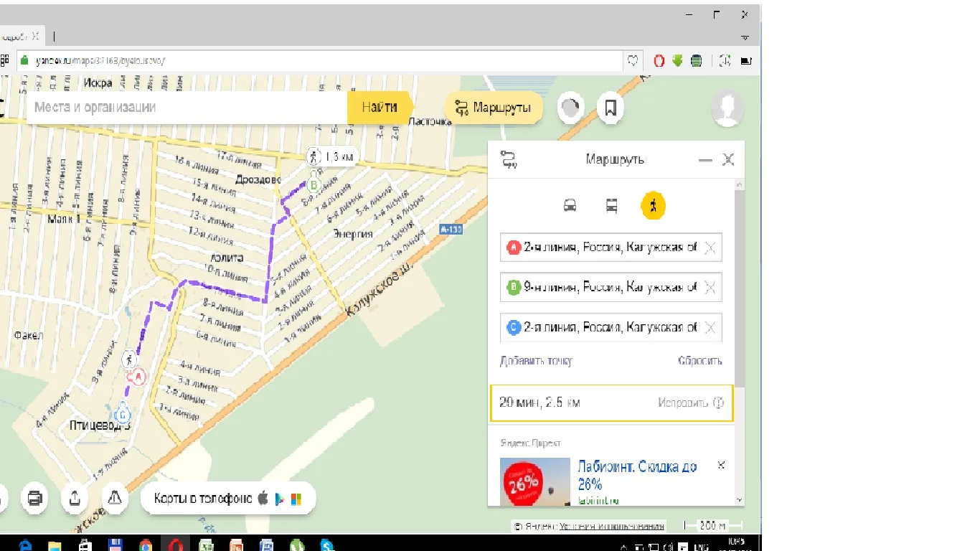The width and height of the screenshot is (980, 551).
Task: Click the Аэлита label on the map
Action: coord(227,258)
